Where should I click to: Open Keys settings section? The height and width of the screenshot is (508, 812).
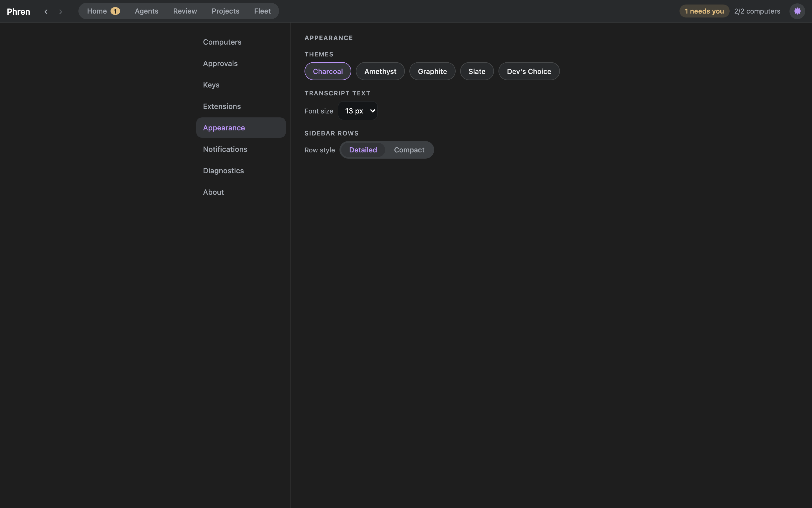[241, 85]
